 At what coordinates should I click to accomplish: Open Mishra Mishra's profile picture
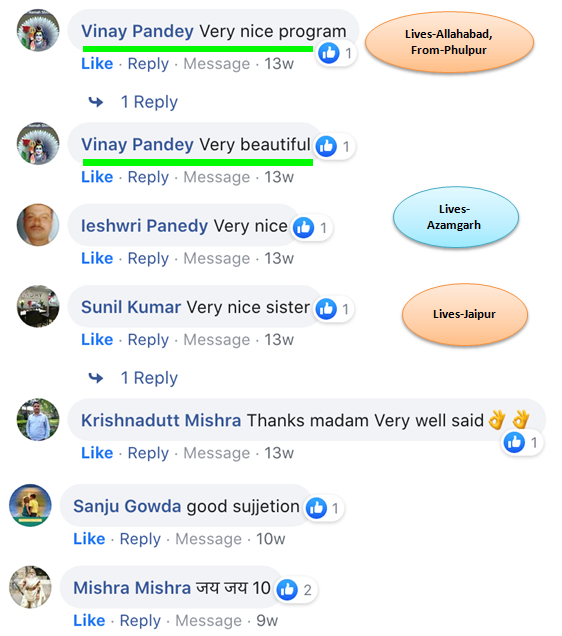tap(30, 587)
